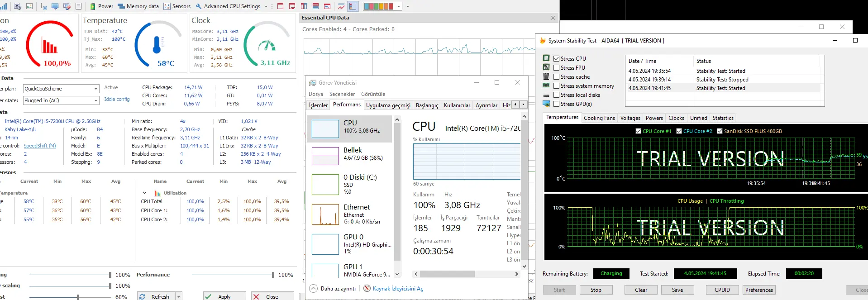Image resolution: width=868 pixels, height=300 pixels.
Task: Click the picture image icon in toolbar
Action: click(29, 6)
